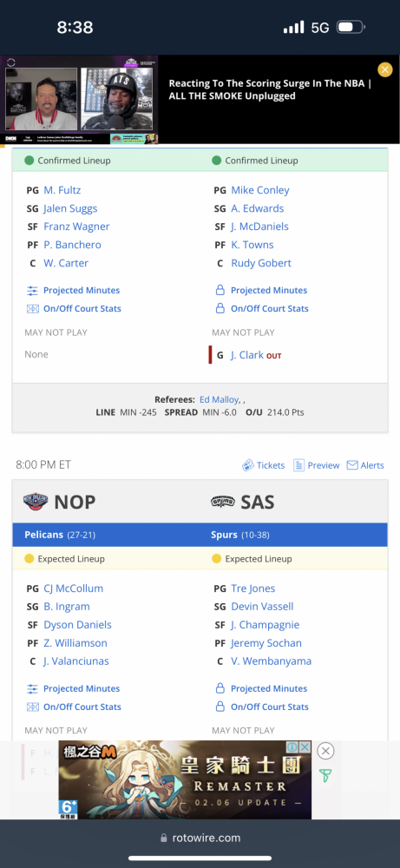The image size is (400, 868).
Task: Open Pelicans Projected Minutes link
Action: [x=82, y=688]
